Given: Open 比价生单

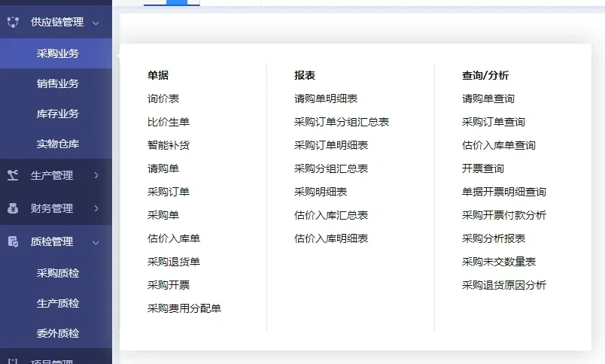Looking at the screenshot, I should pos(169,123).
